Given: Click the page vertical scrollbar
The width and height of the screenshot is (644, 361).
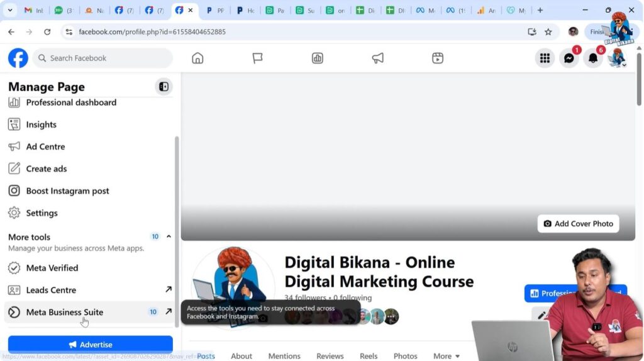Looking at the screenshot, I should (x=639, y=78).
